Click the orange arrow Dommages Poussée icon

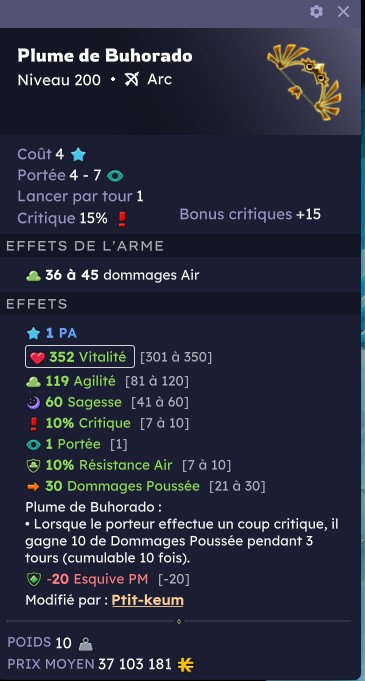33,487
